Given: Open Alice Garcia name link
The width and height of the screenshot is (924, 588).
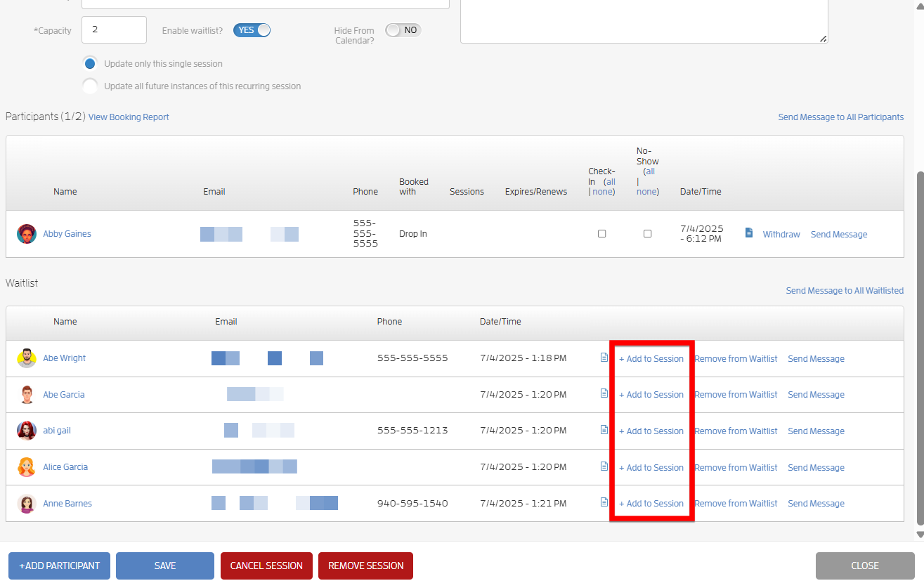Looking at the screenshot, I should click(65, 467).
